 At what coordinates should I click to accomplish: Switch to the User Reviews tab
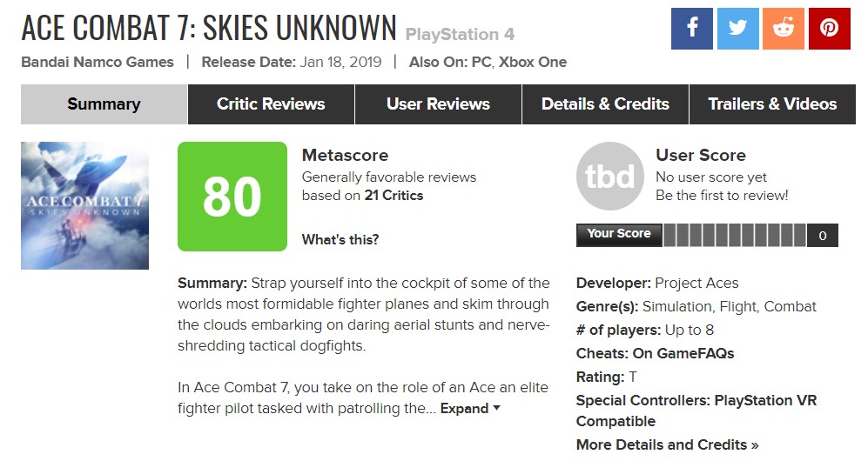coord(438,104)
